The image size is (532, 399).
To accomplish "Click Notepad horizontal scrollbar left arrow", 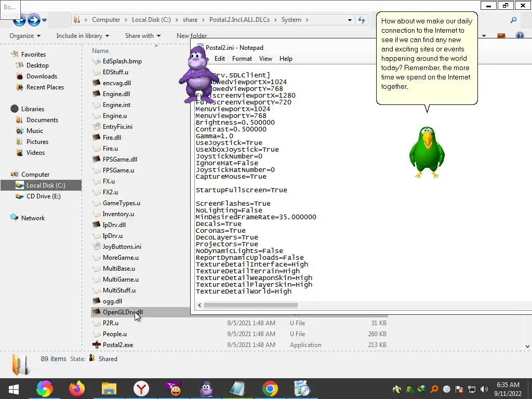I will coord(199,305).
